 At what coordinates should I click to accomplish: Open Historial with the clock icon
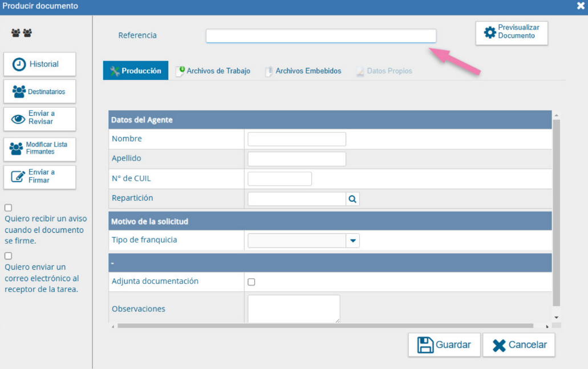[19, 64]
